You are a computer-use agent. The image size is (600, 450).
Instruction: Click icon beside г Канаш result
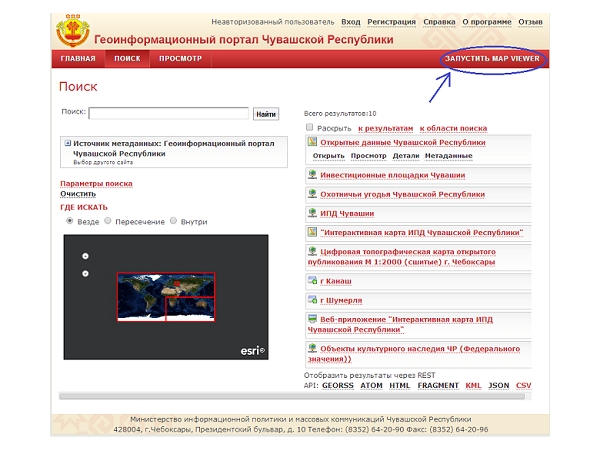click(x=312, y=280)
